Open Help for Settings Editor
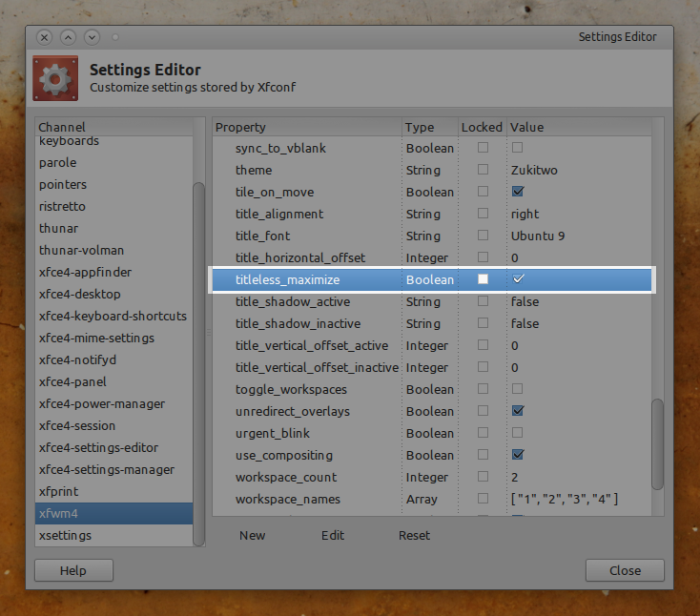The height and width of the screenshot is (616, 700). coord(73,570)
